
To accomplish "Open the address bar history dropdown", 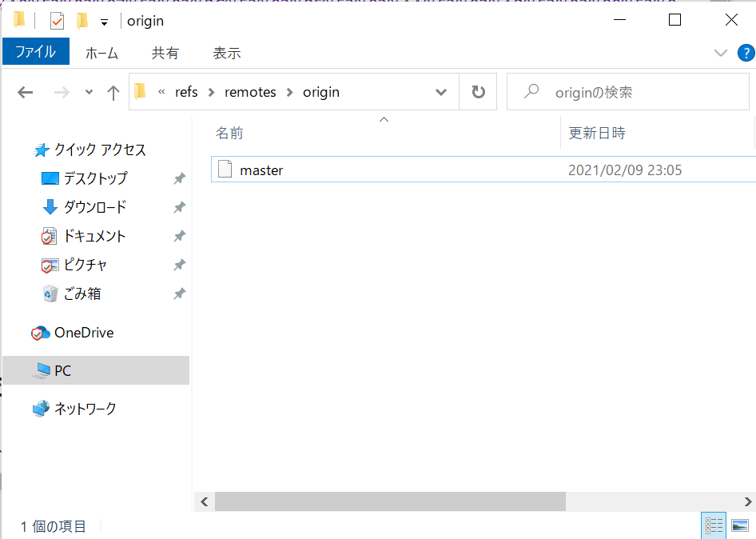I will pyautogui.click(x=441, y=91).
